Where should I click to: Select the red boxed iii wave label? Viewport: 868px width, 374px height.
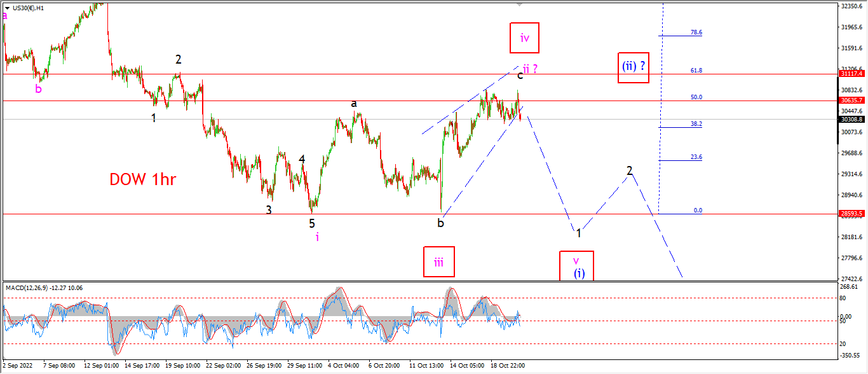point(439,261)
